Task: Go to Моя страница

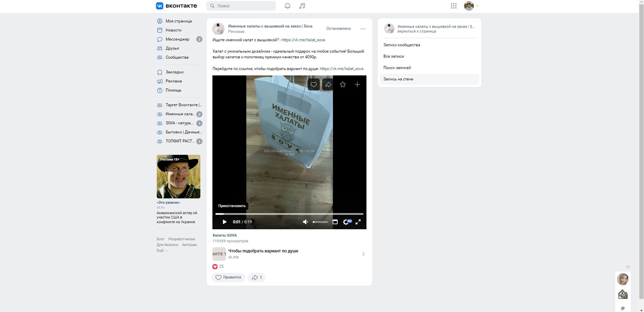Action: [x=179, y=21]
